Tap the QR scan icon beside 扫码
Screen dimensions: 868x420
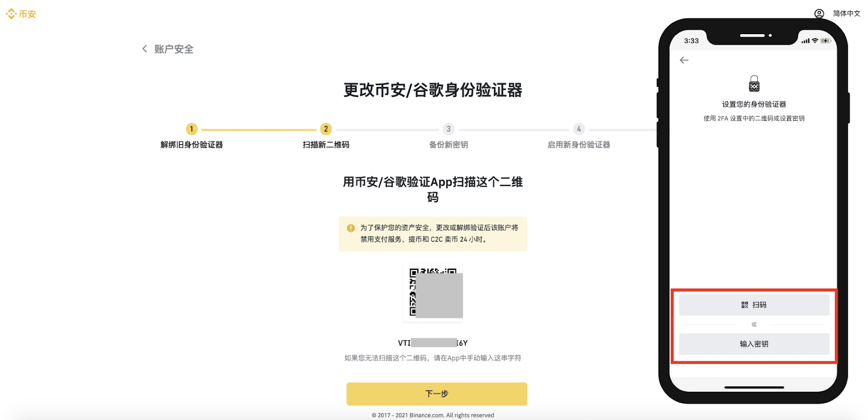(x=745, y=305)
